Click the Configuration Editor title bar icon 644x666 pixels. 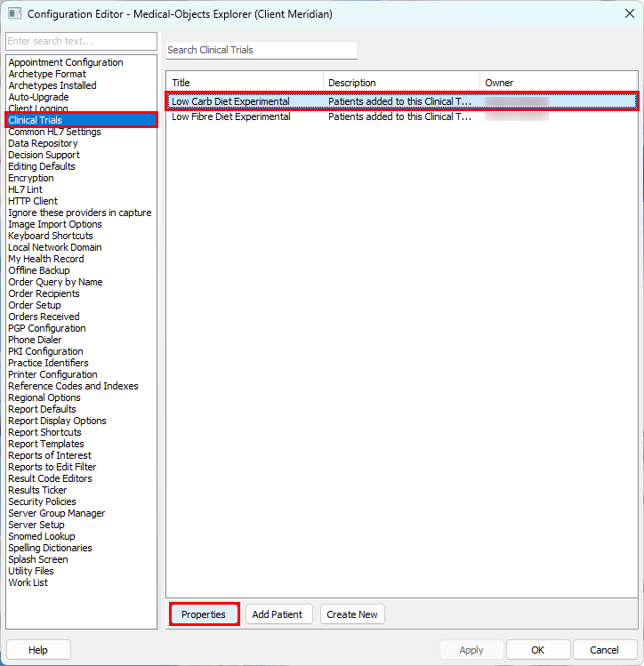13,13
